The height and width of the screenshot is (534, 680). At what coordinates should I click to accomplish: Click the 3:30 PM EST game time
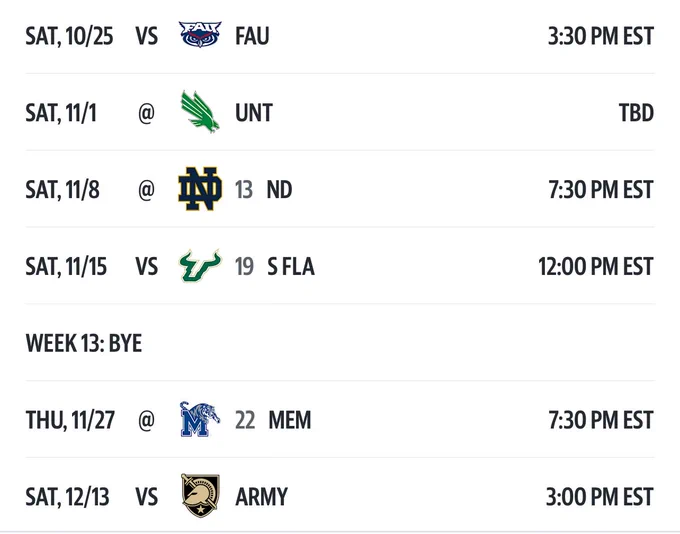pyautogui.click(x=601, y=36)
